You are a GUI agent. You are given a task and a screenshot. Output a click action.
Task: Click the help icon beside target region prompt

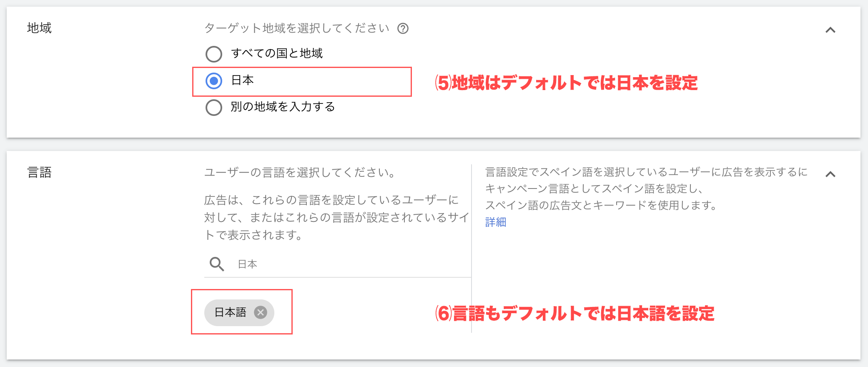tap(403, 28)
